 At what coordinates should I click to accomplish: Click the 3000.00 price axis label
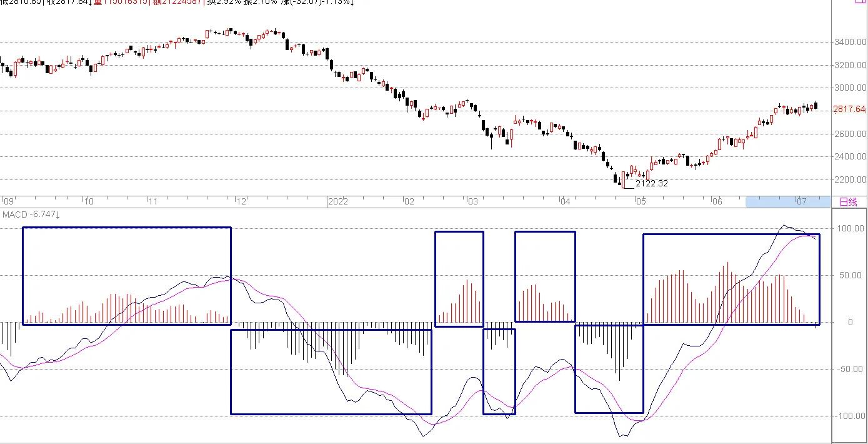point(850,88)
